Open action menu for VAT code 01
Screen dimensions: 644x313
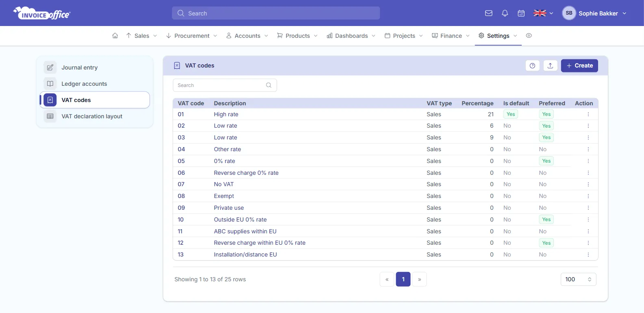(588, 114)
